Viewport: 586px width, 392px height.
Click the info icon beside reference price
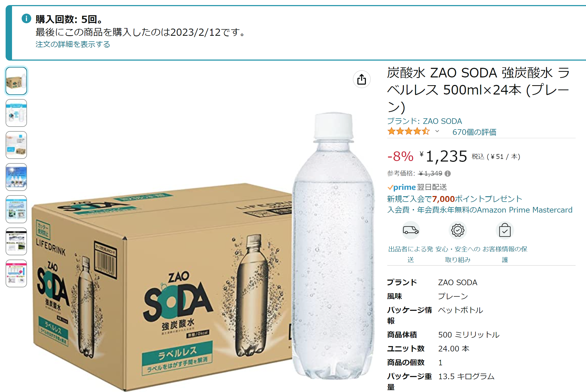pyautogui.click(x=448, y=174)
